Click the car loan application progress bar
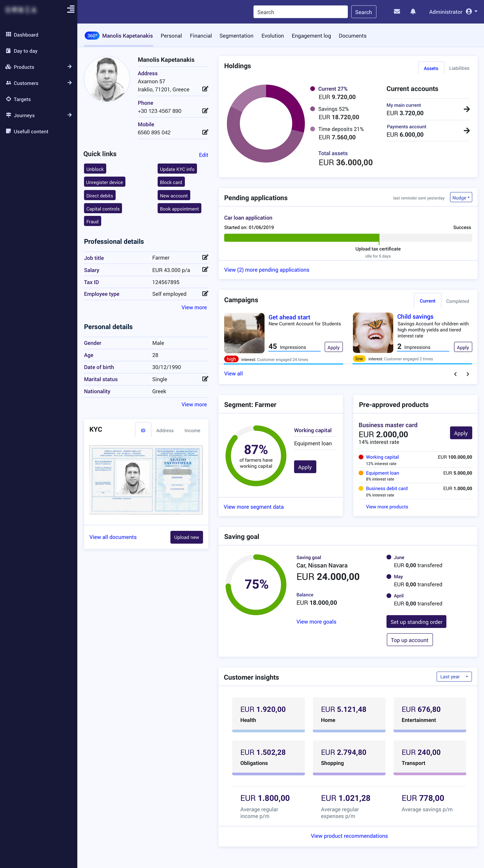484x868 pixels. (348, 238)
